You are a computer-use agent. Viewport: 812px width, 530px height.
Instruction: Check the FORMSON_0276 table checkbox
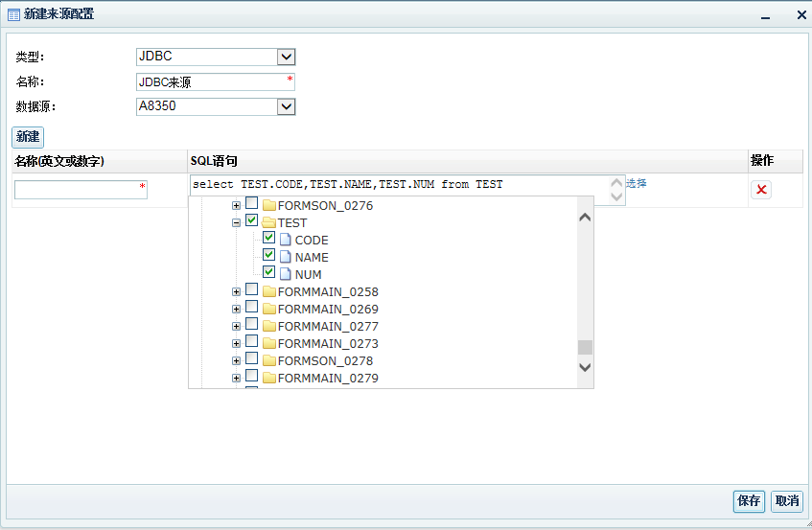tap(252, 203)
